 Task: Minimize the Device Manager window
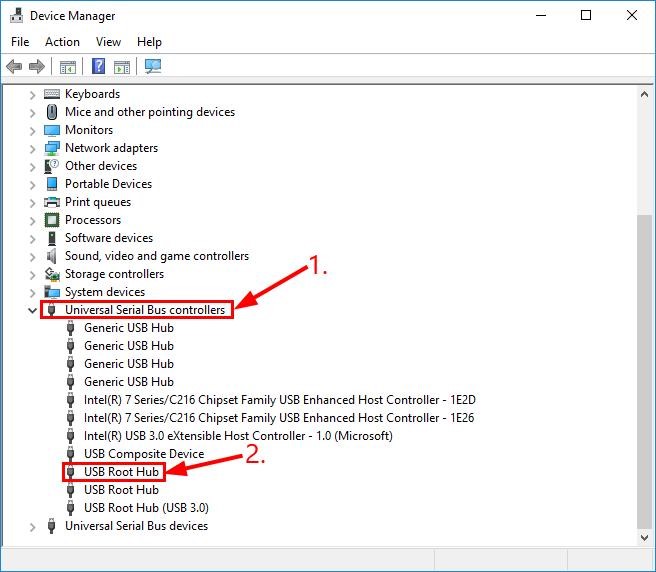(541, 15)
